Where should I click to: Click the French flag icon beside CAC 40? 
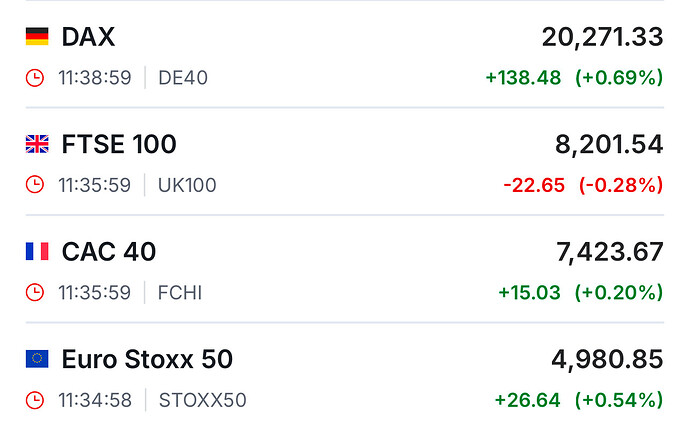[37, 252]
